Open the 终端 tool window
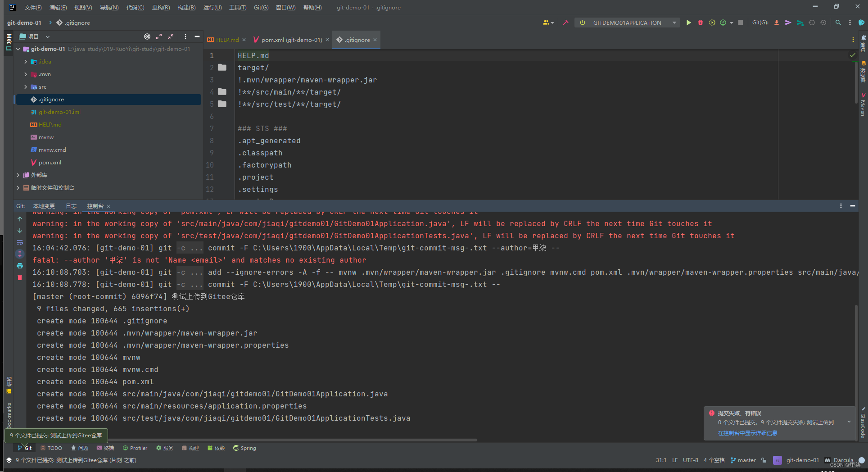This screenshot has height=472, width=868. point(105,448)
